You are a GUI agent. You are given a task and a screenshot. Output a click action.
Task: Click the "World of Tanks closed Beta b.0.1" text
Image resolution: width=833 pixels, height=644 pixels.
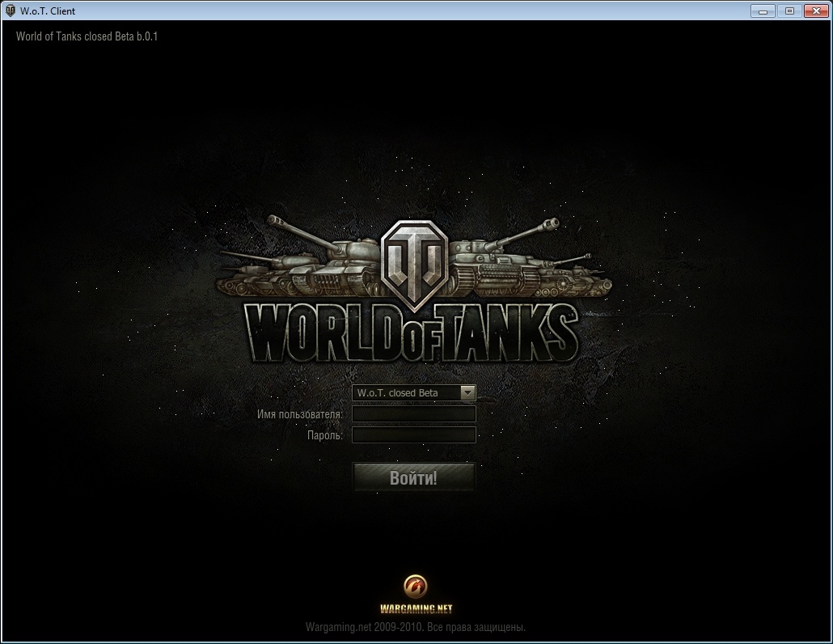click(87, 36)
